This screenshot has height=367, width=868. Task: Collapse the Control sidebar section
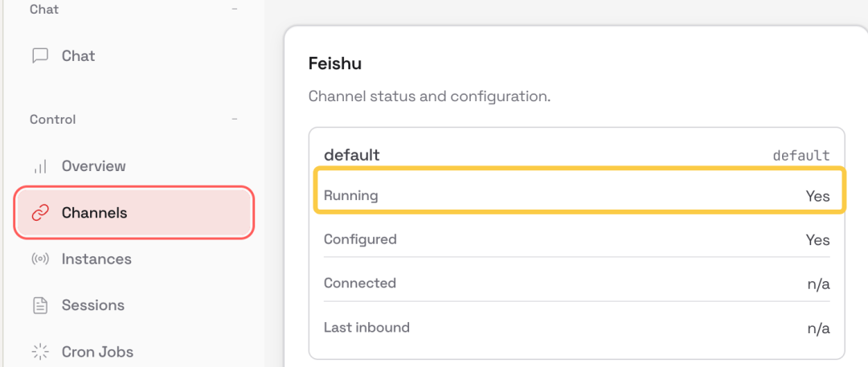(x=235, y=120)
